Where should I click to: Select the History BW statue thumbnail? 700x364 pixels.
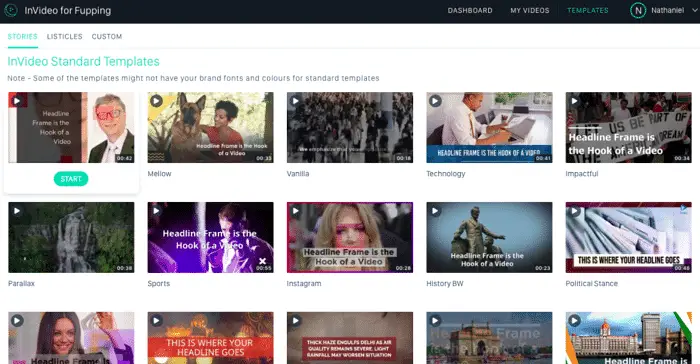click(489, 238)
